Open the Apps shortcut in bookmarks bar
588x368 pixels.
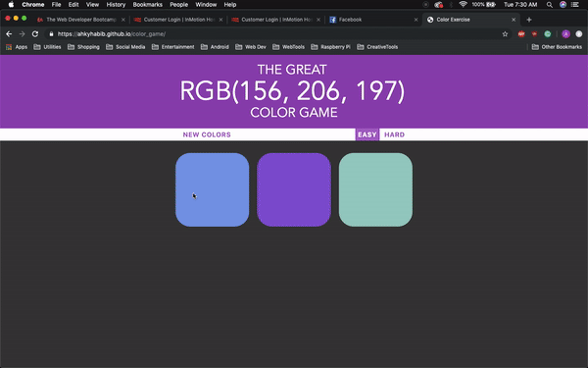click(17, 47)
